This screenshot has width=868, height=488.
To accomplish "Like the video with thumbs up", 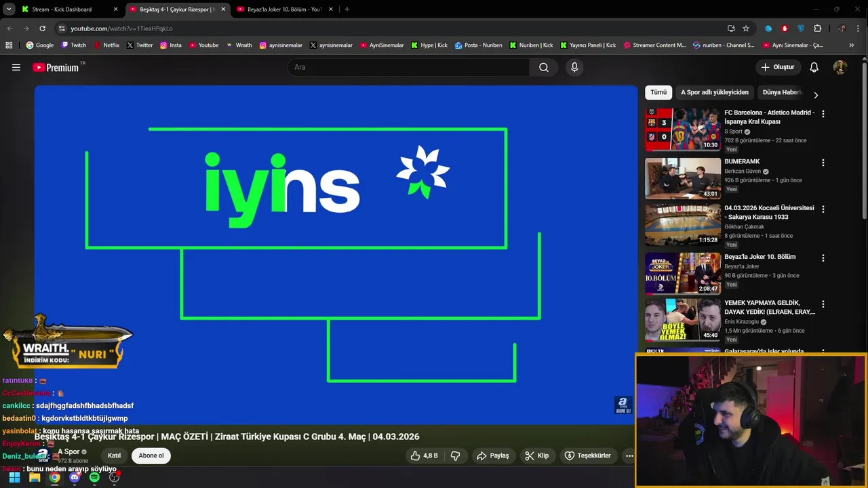I will click(424, 455).
